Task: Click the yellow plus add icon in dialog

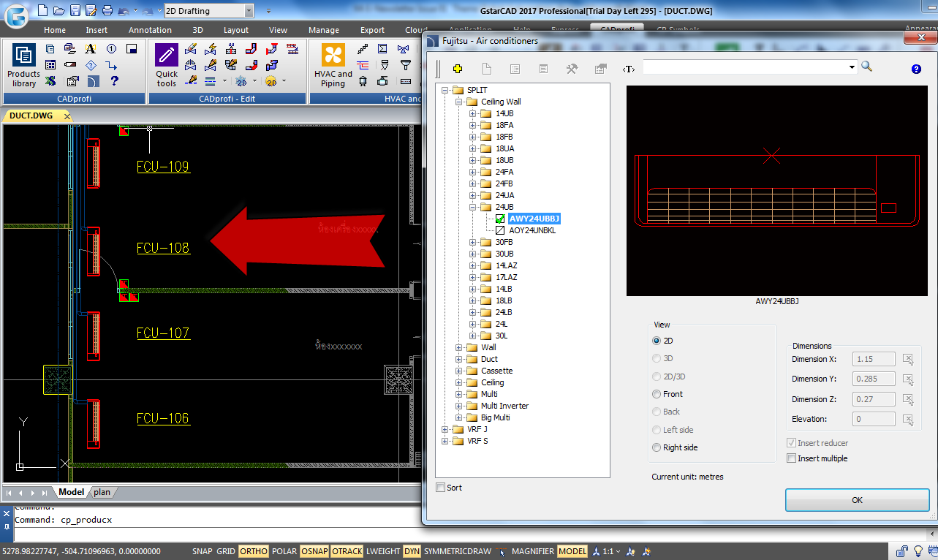Action: pos(458,69)
